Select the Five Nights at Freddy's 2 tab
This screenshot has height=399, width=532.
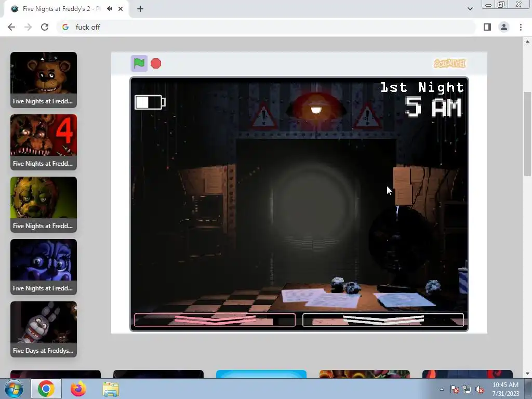click(x=66, y=9)
